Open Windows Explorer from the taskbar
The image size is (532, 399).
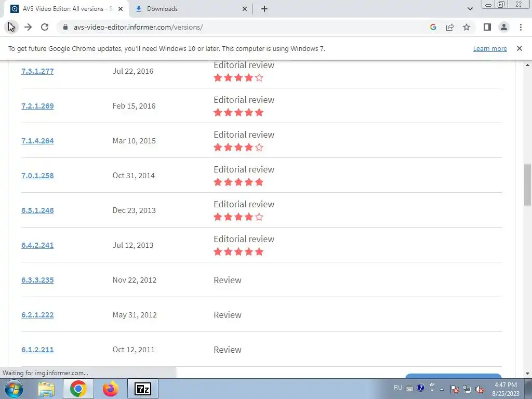46,389
